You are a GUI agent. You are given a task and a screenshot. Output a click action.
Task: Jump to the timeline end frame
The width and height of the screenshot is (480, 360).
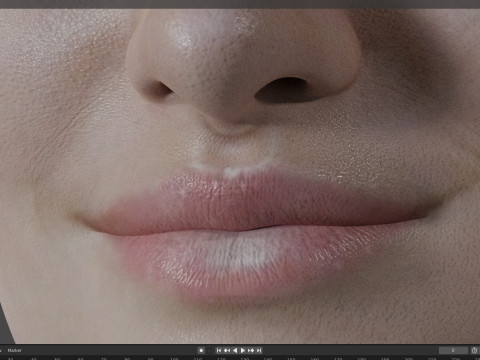point(259,350)
